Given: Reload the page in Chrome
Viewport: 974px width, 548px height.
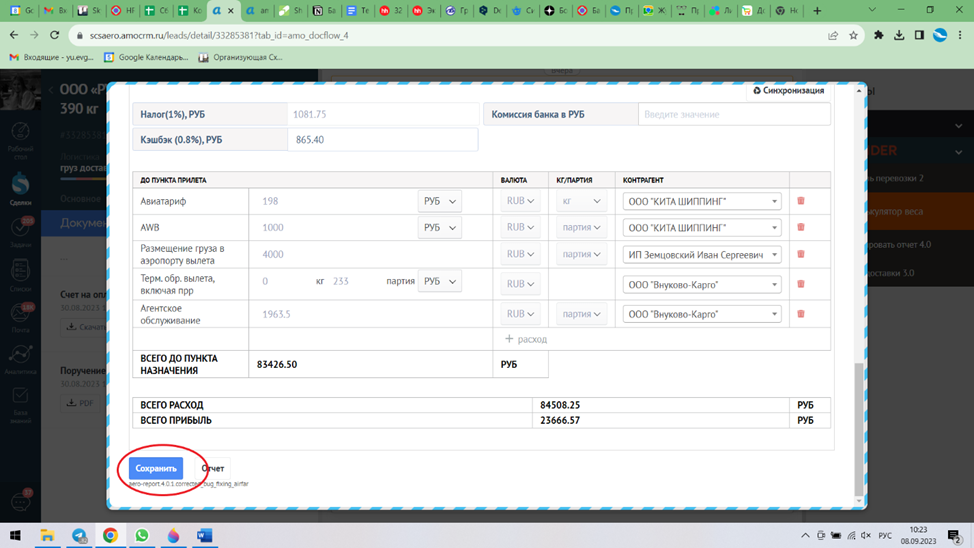Looking at the screenshot, I should (x=57, y=35).
